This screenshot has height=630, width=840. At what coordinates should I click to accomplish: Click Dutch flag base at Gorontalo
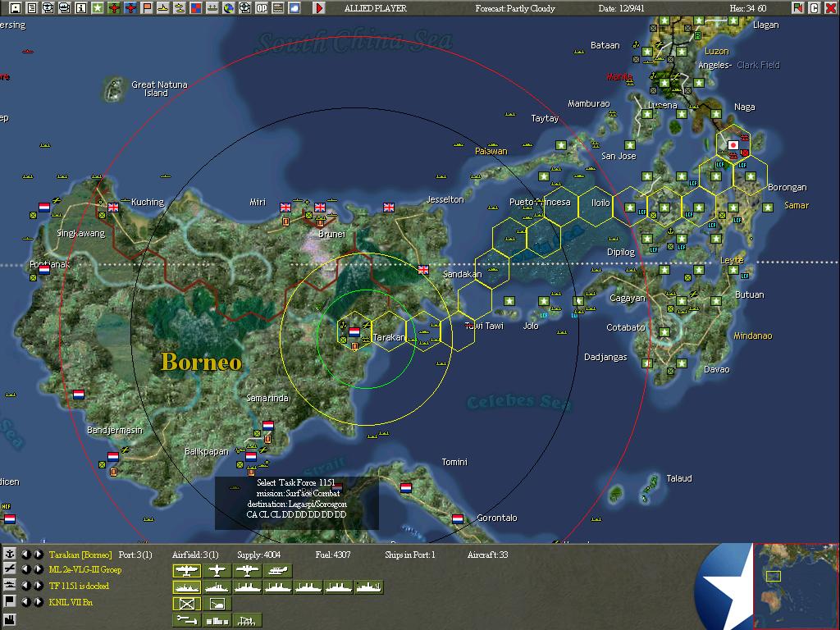458,518
